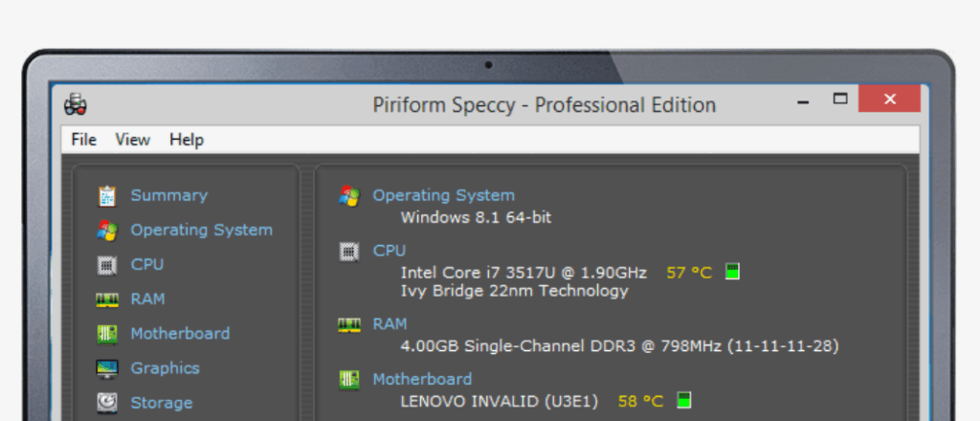Click the green CPU temperature indicator
980x421 pixels.
[x=732, y=272]
